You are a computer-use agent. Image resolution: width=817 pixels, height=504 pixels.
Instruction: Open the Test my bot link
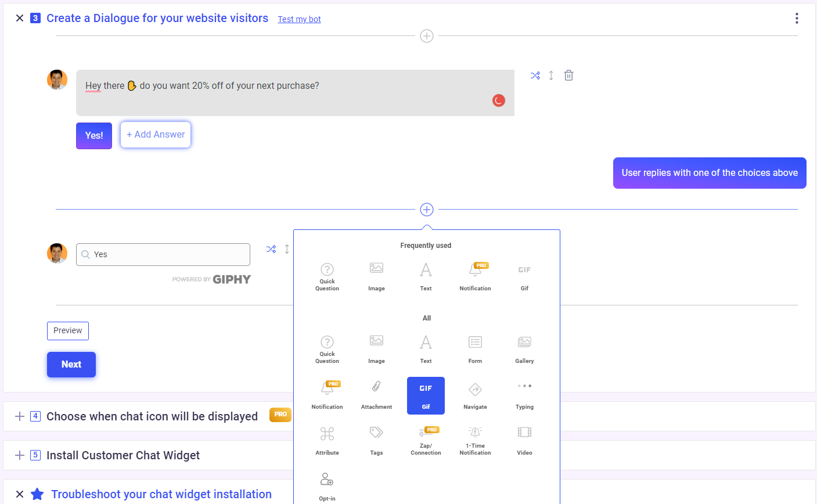(x=299, y=19)
